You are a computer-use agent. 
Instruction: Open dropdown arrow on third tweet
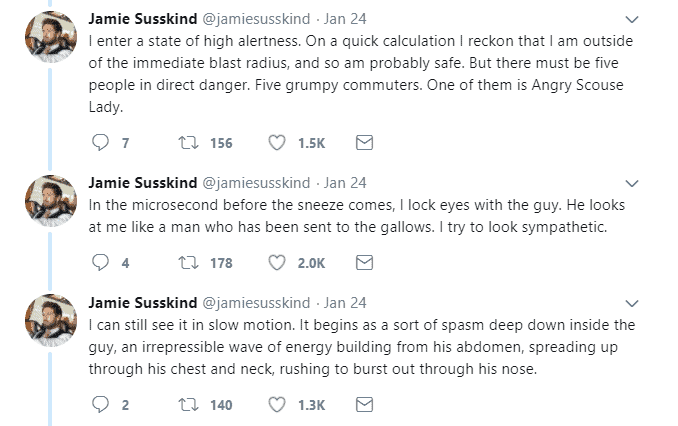631,303
